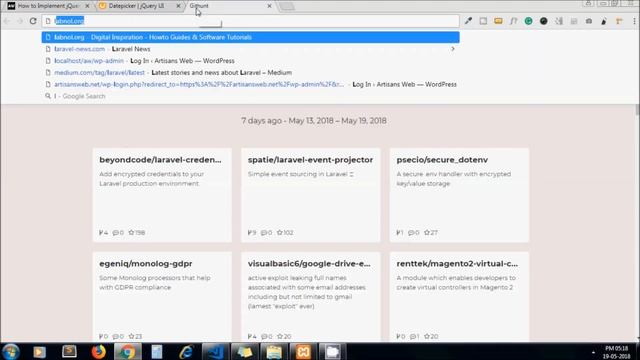Image resolution: width=640 pixels, height=360 pixels.
Task: Click the black pen-shaped extension icon
Action: [x=604, y=21]
